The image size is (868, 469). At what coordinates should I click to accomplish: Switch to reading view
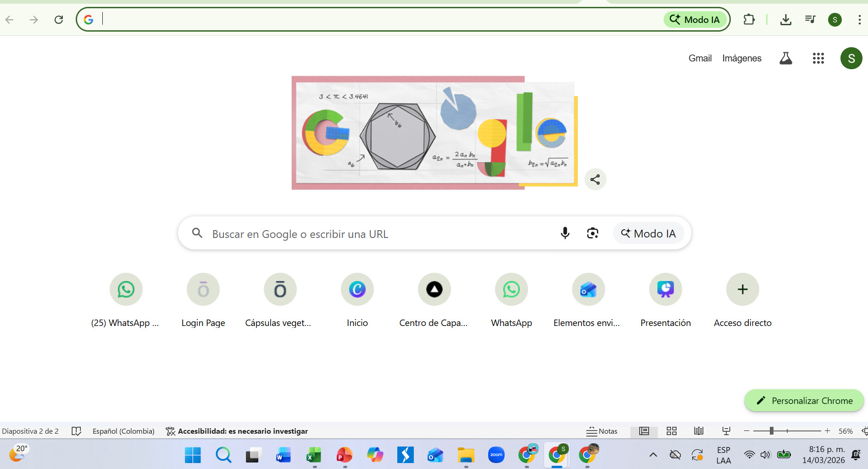coord(699,431)
